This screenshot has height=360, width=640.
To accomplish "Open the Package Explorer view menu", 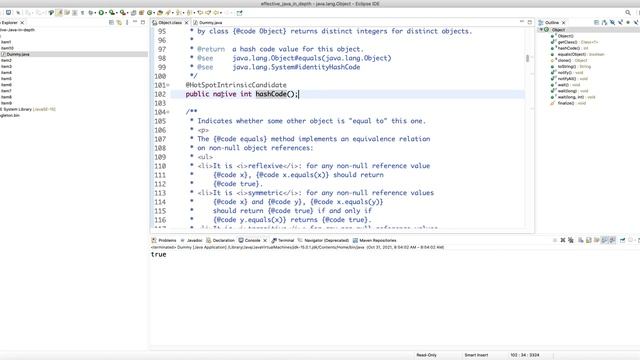I will pos(127,22).
